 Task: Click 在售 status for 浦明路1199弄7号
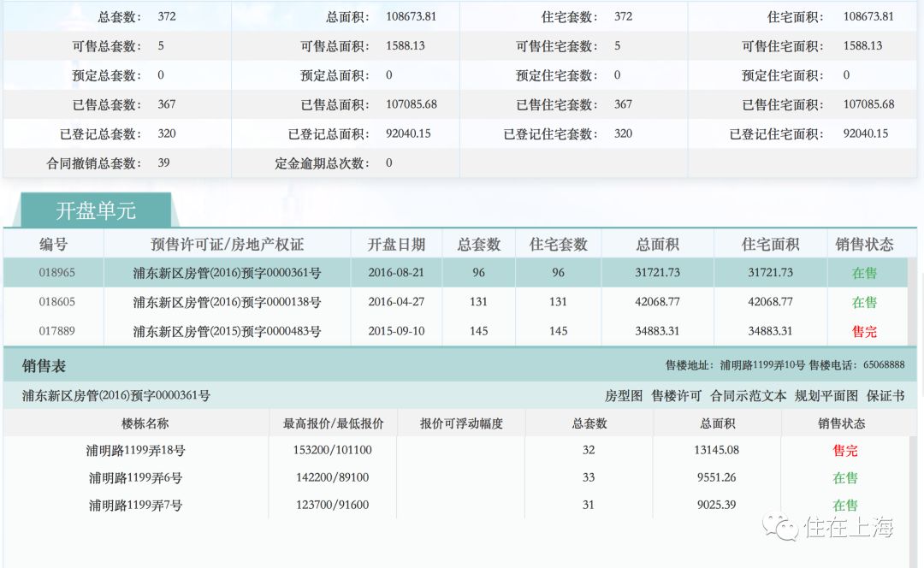(845, 505)
